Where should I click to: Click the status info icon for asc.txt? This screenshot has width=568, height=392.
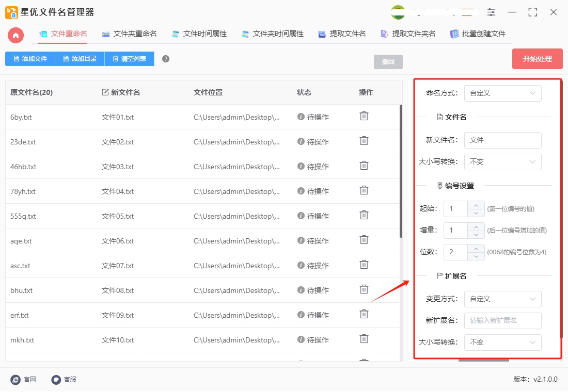[x=301, y=265]
